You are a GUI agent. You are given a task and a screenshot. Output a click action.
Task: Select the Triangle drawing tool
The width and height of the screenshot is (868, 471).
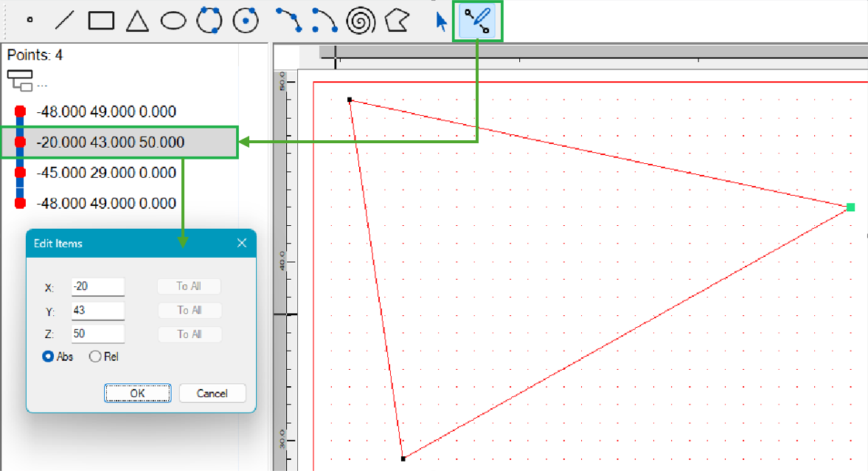[137, 21]
